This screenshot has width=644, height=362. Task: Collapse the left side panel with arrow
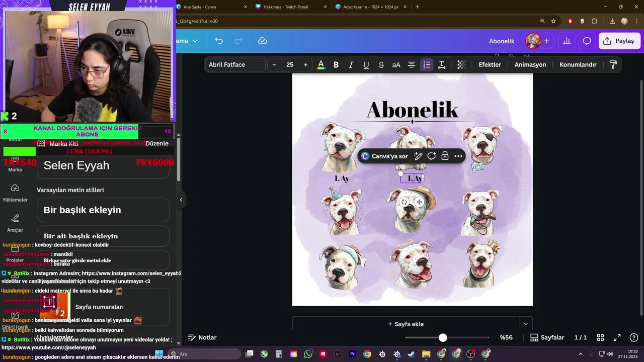181,200
